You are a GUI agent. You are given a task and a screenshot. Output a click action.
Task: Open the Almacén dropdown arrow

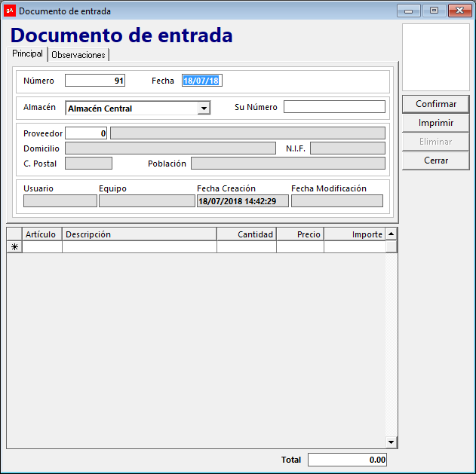click(203, 108)
